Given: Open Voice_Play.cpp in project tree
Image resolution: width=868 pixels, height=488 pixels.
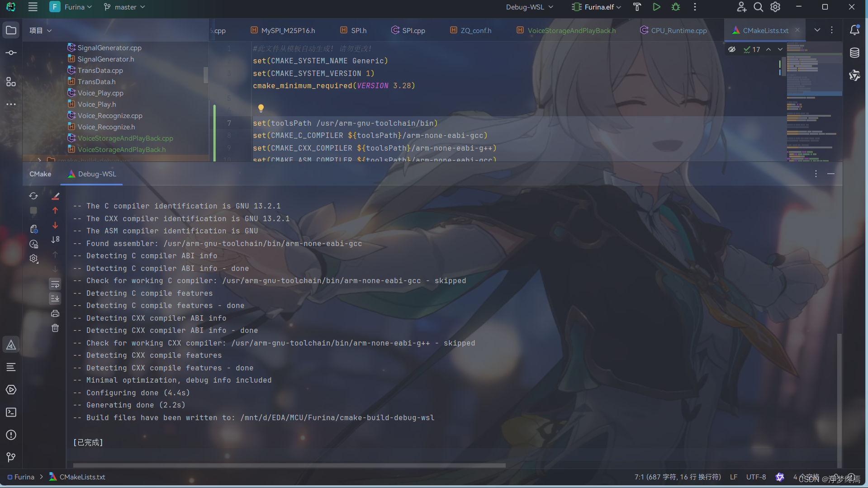Looking at the screenshot, I should (95, 93).
